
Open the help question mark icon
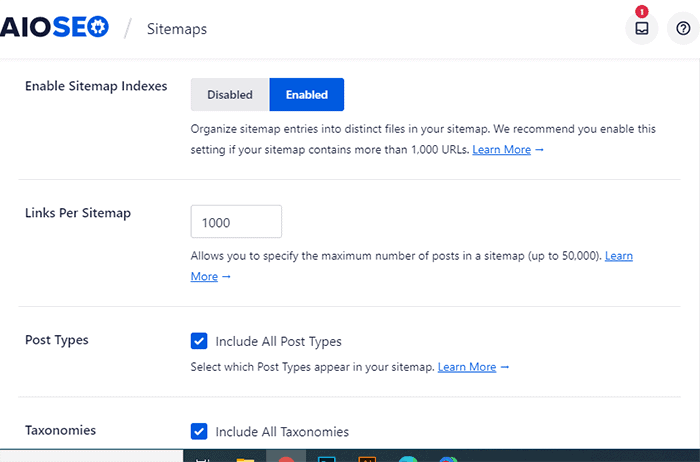(683, 29)
